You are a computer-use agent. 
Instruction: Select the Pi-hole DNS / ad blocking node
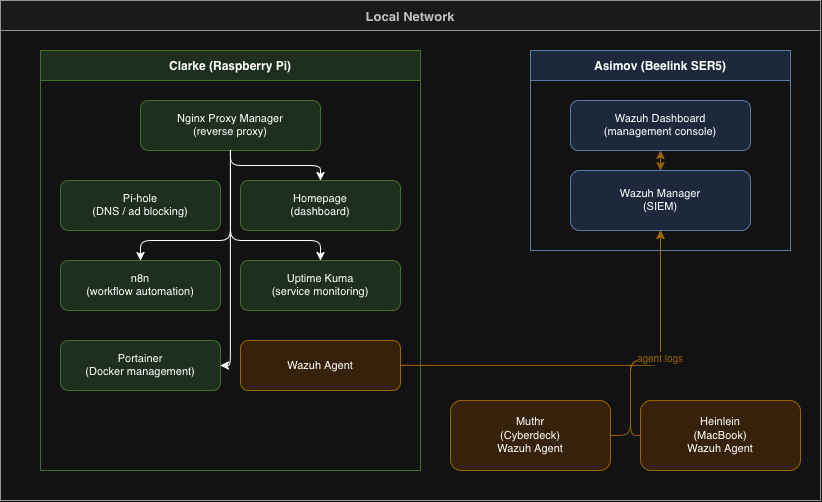pyautogui.click(x=140, y=205)
